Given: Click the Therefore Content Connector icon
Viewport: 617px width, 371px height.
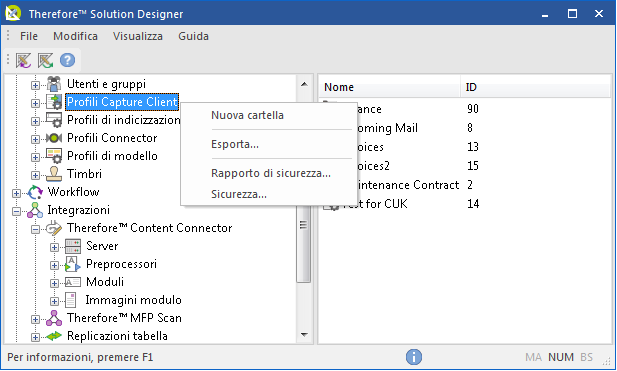Looking at the screenshot, I should (x=54, y=228).
